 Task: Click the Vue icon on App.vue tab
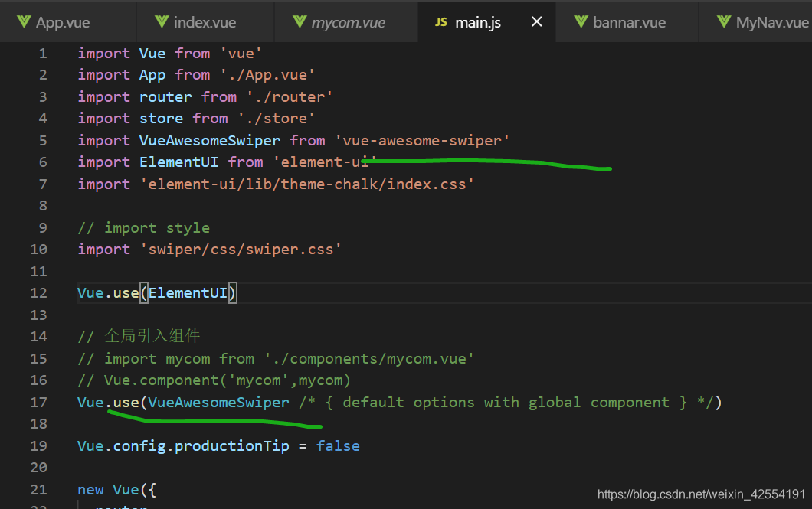pos(23,21)
